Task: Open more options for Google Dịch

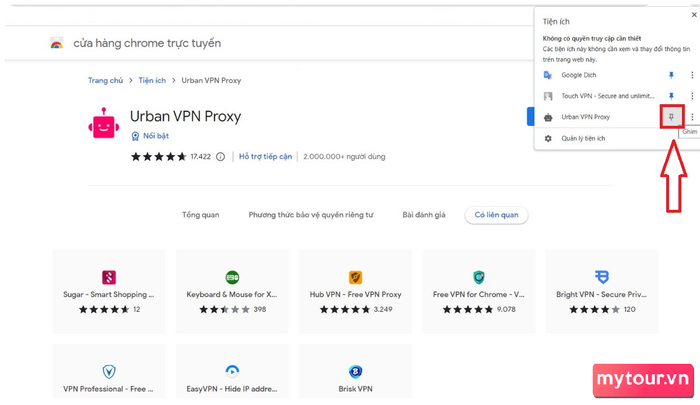Action: tap(692, 75)
